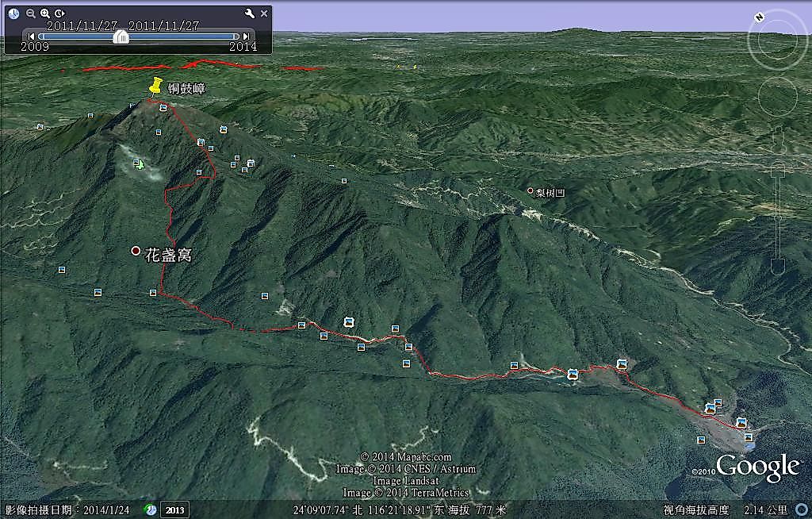The width and height of the screenshot is (812, 519).
Task: Click the Google logo watermark
Action: (x=757, y=467)
